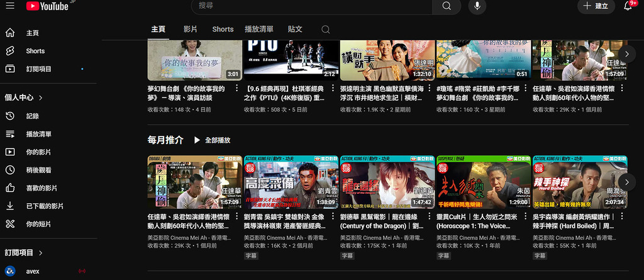Switch to the 影片 tab
This screenshot has width=644, height=280.
(x=190, y=29)
